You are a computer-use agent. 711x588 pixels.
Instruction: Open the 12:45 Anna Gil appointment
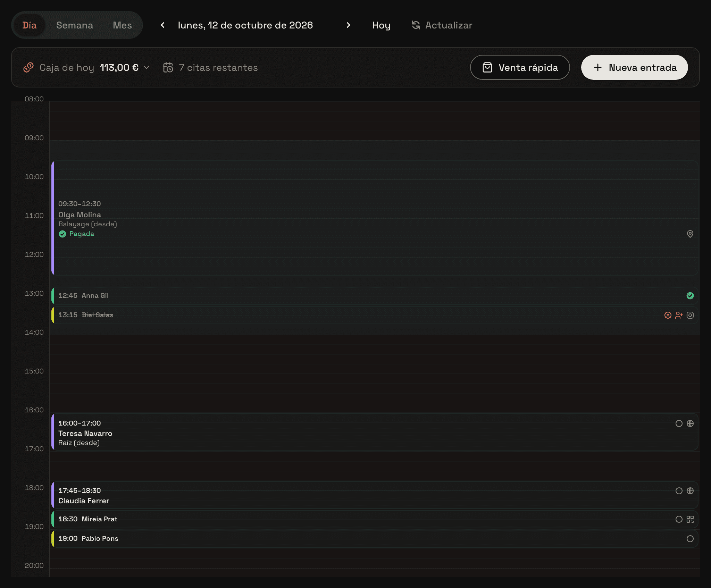click(x=375, y=296)
